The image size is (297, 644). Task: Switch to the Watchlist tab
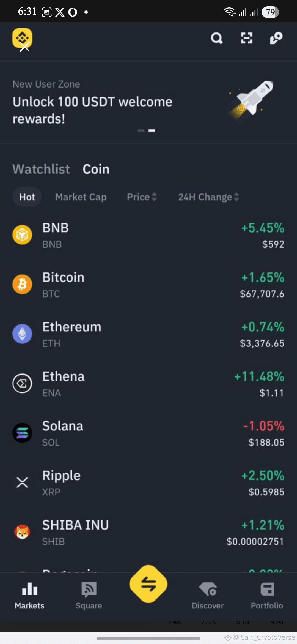click(x=41, y=169)
